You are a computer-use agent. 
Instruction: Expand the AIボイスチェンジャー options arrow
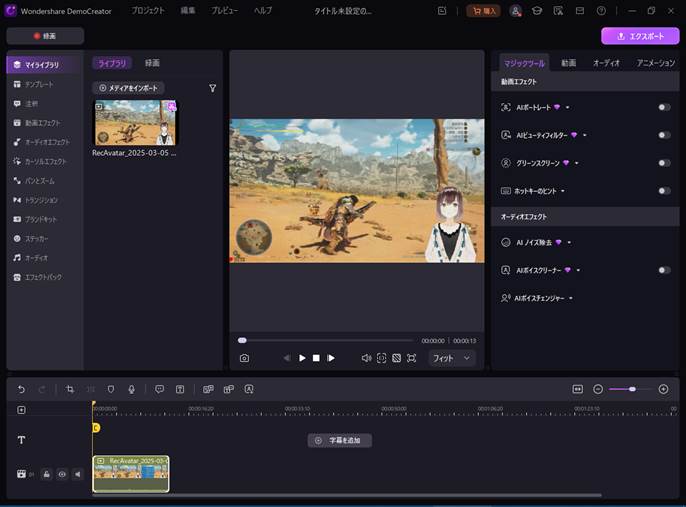[x=571, y=299]
